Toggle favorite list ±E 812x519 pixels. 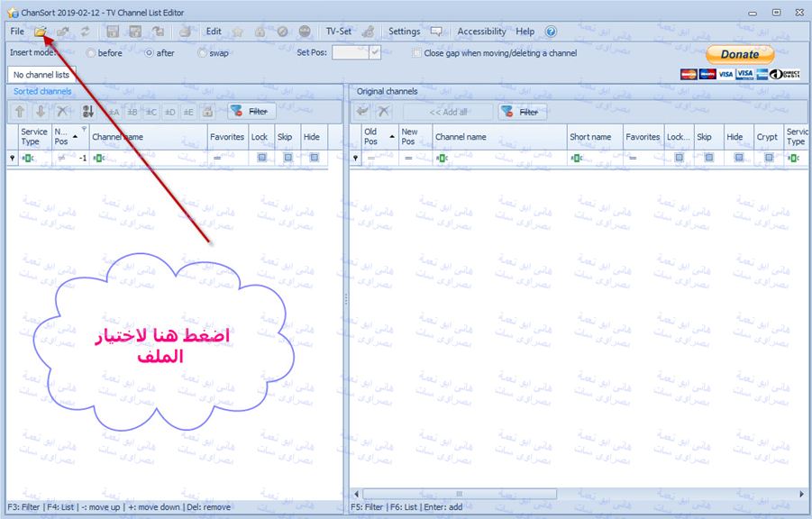(188, 112)
